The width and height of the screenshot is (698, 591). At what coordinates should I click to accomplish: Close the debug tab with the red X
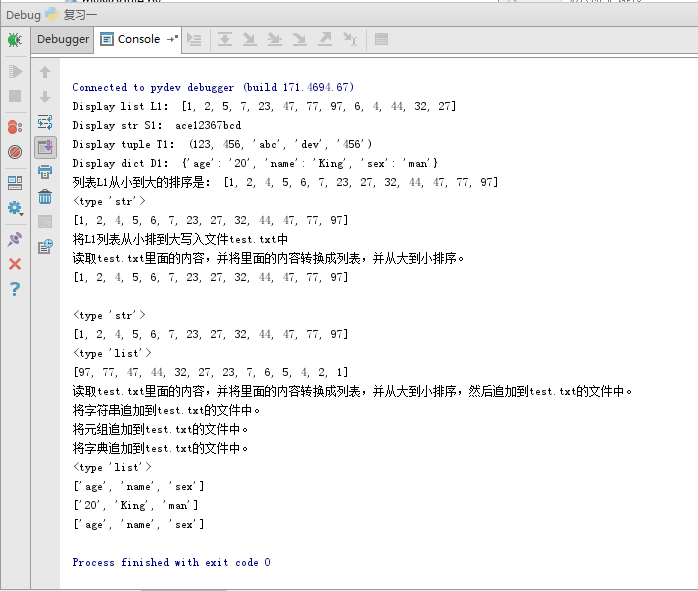click(15, 264)
